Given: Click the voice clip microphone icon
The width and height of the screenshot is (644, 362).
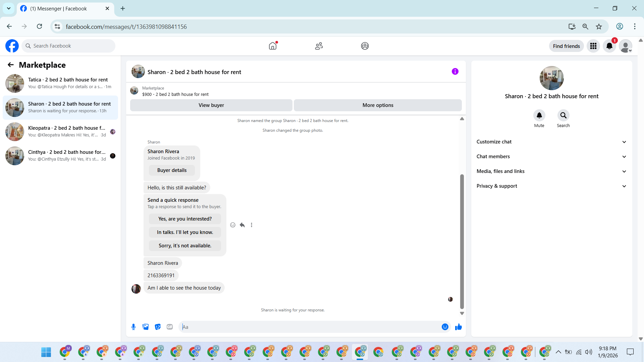Looking at the screenshot, I should (x=133, y=327).
